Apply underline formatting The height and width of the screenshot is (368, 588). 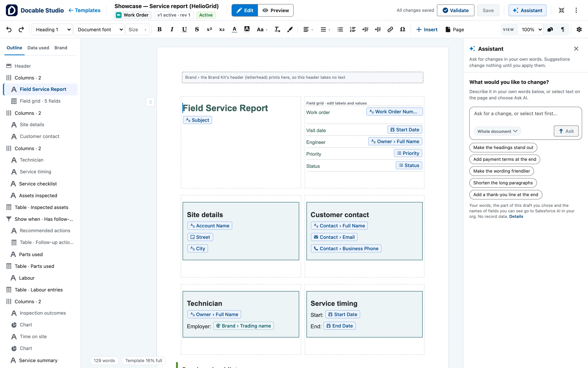pos(184,29)
